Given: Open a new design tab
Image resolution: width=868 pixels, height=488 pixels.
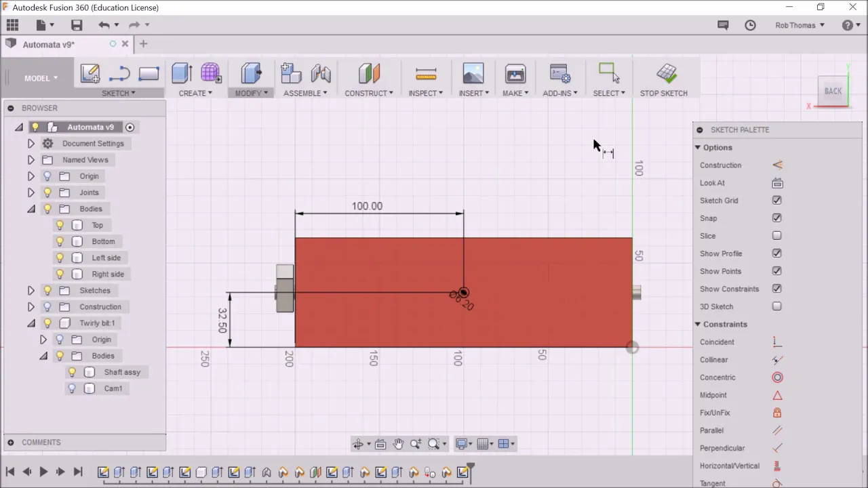Looking at the screenshot, I should (x=143, y=44).
